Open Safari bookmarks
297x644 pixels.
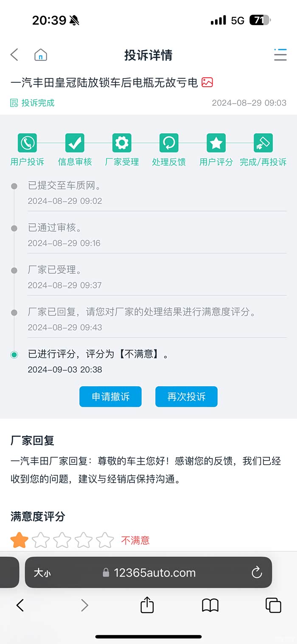click(210, 605)
